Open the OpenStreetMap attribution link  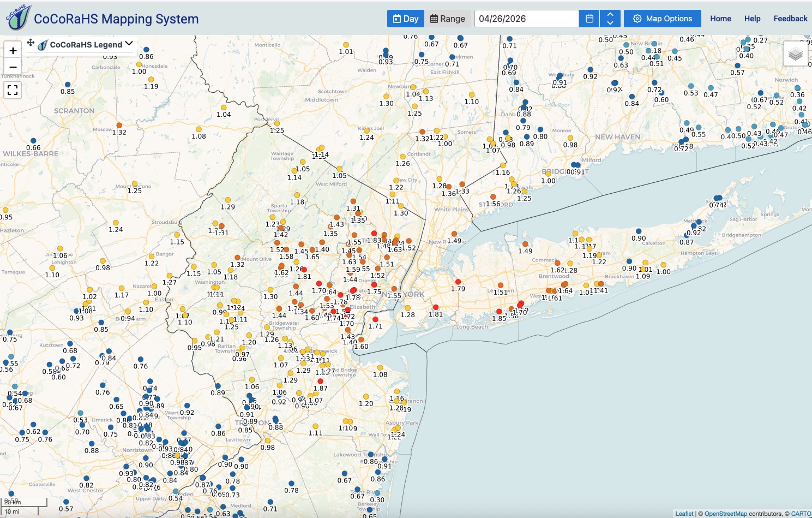tap(725, 514)
